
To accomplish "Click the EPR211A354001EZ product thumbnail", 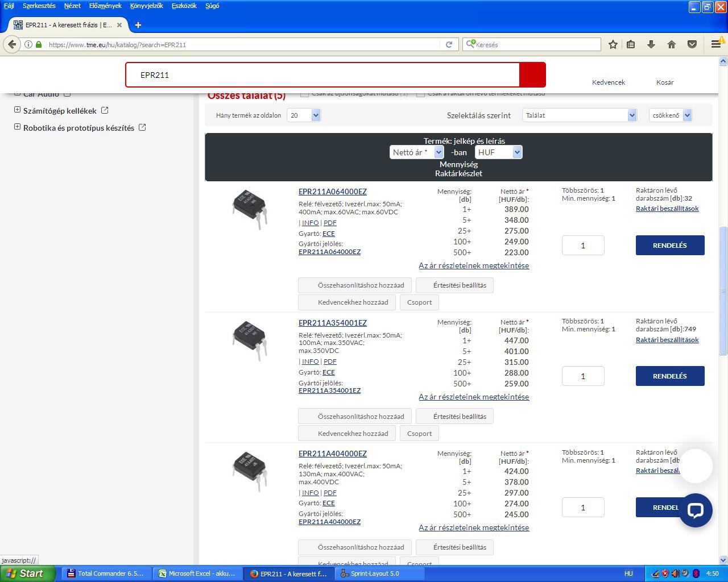I will (x=250, y=340).
